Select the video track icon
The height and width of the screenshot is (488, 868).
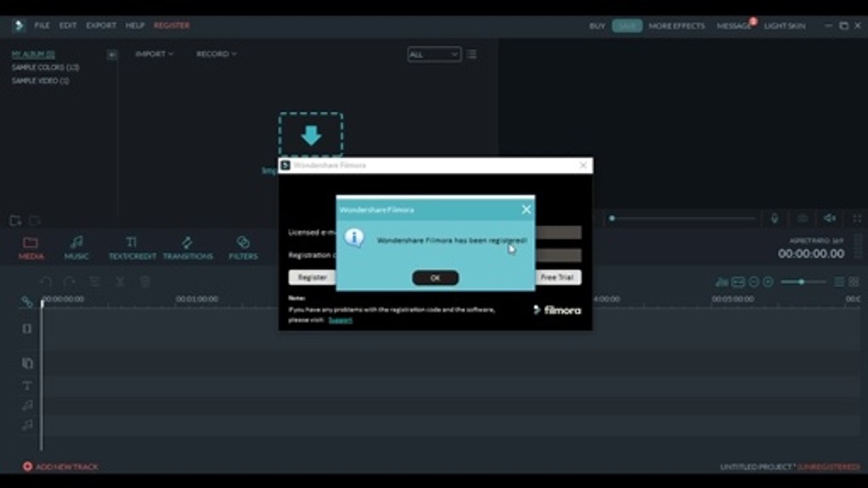click(x=27, y=329)
